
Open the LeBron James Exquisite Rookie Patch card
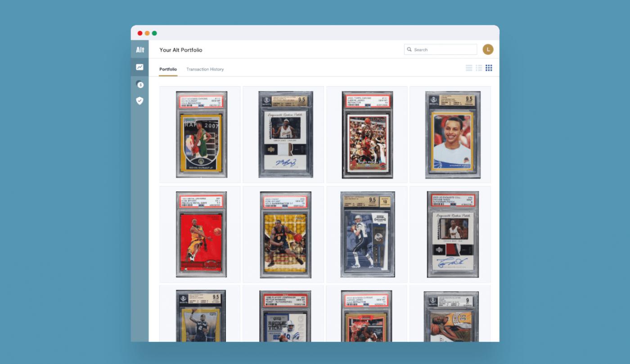pos(286,134)
